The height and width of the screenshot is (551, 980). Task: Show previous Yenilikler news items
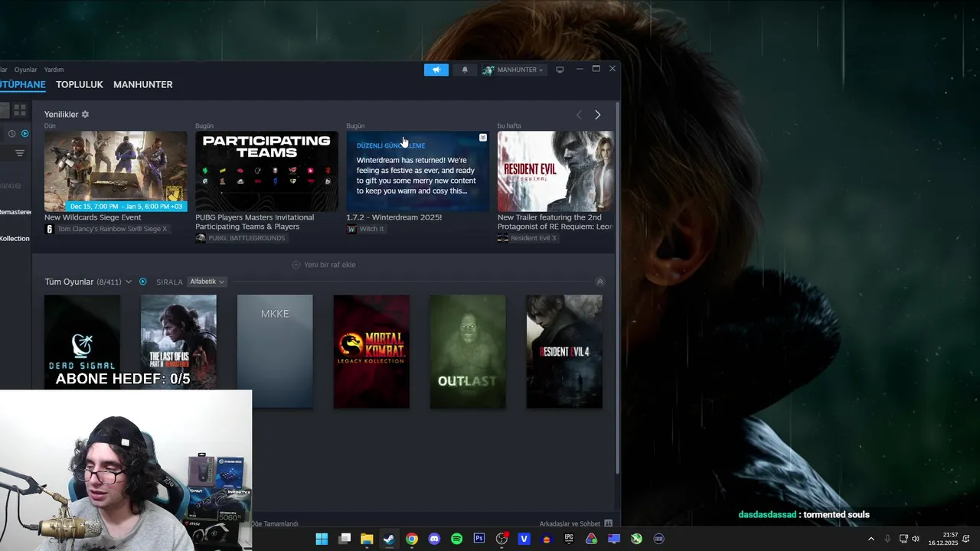579,115
